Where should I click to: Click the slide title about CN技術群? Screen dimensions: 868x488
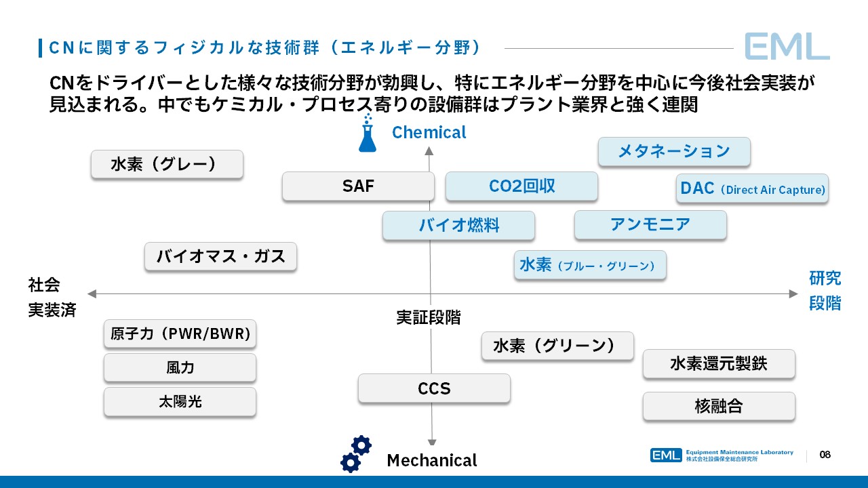pos(264,47)
